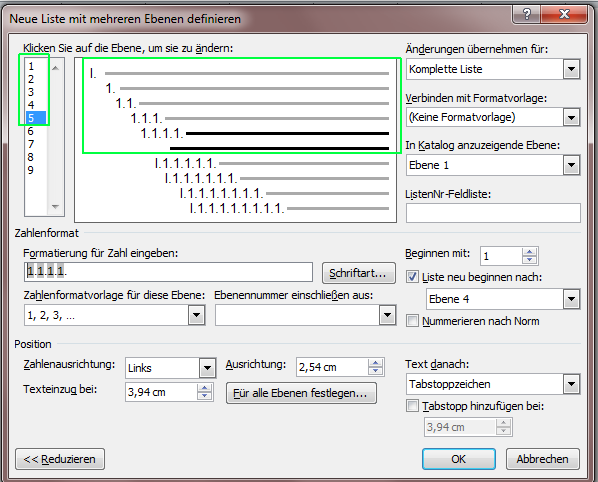Click the ListenNr-Feldliste input field

(493, 213)
